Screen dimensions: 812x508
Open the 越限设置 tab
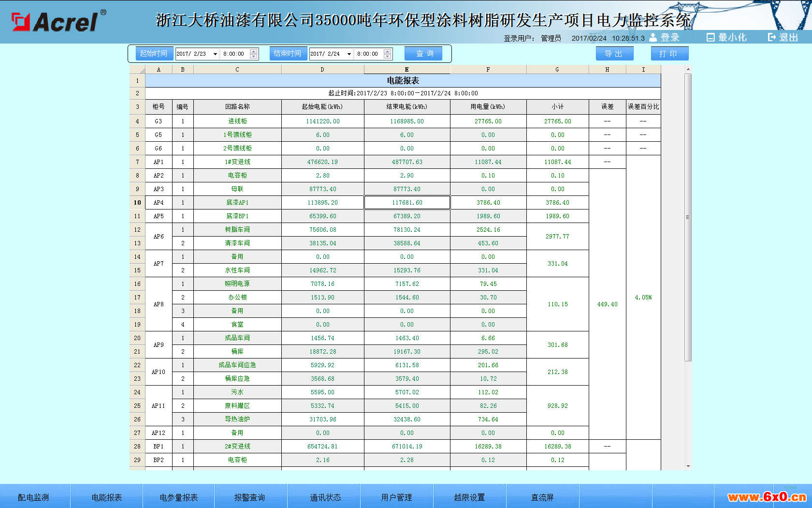469,497
